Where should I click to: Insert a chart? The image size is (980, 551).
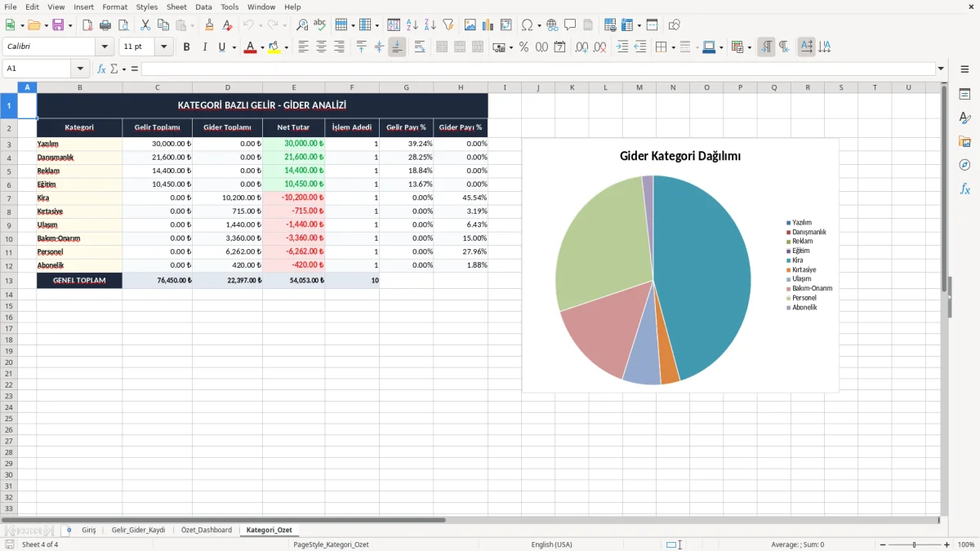[488, 25]
